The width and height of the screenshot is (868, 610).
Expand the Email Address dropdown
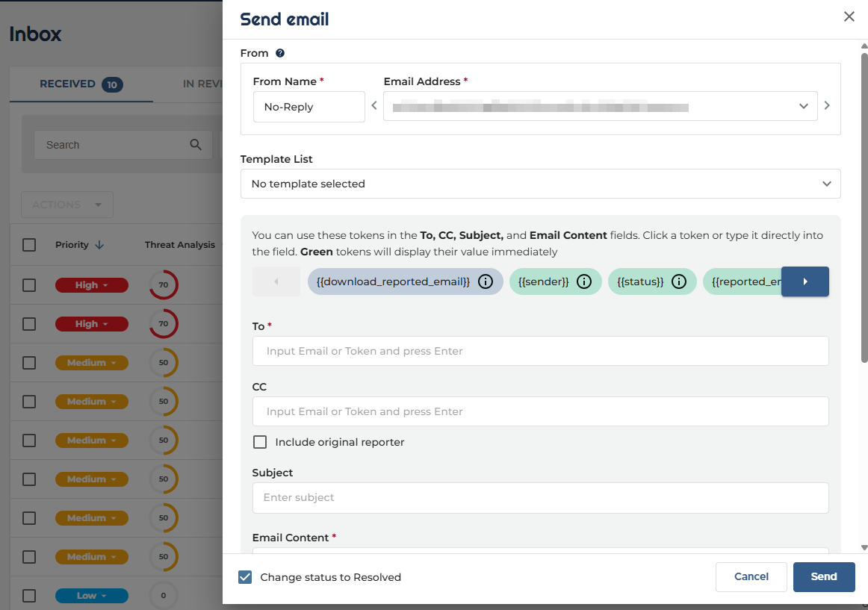point(803,106)
